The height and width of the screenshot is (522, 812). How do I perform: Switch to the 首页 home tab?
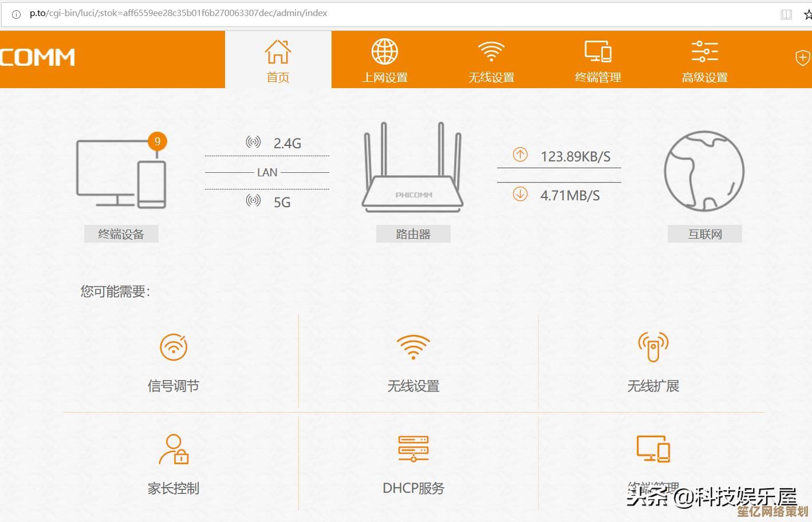[x=278, y=60]
